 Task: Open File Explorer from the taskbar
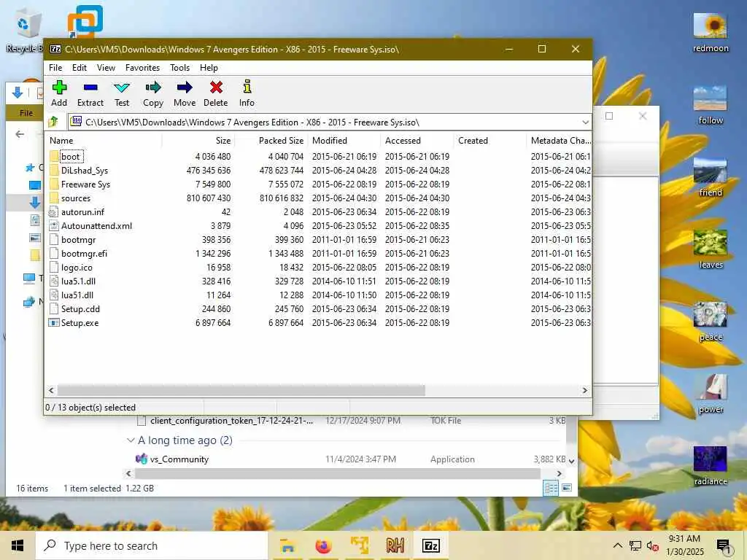287,545
